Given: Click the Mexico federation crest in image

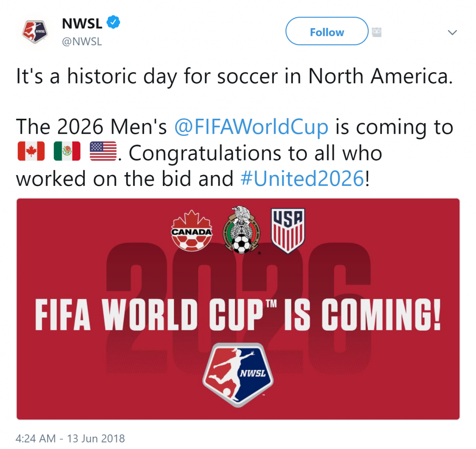Looking at the screenshot, I should pyautogui.click(x=241, y=230).
